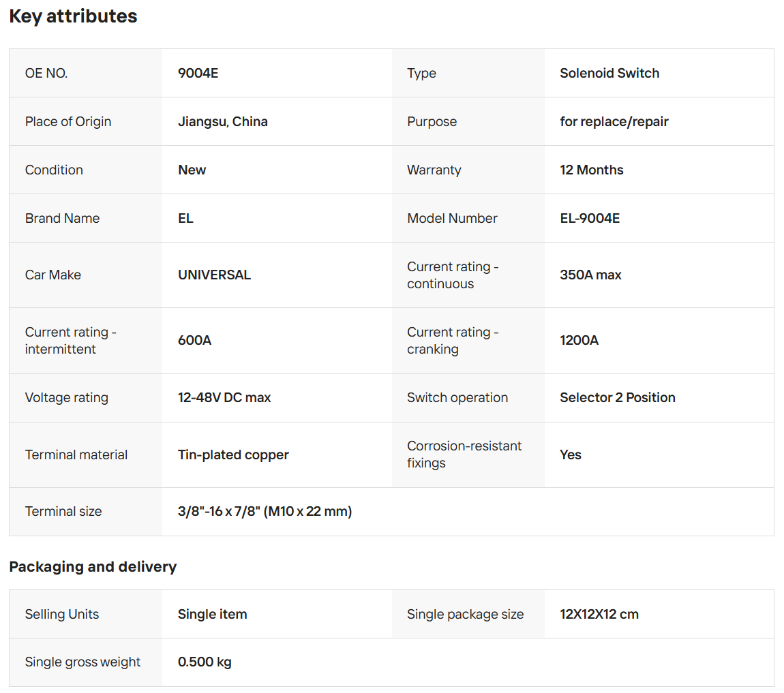Select the 1200A cranking rating value
The height and width of the screenshot is (693, 784).
point(579,340)
